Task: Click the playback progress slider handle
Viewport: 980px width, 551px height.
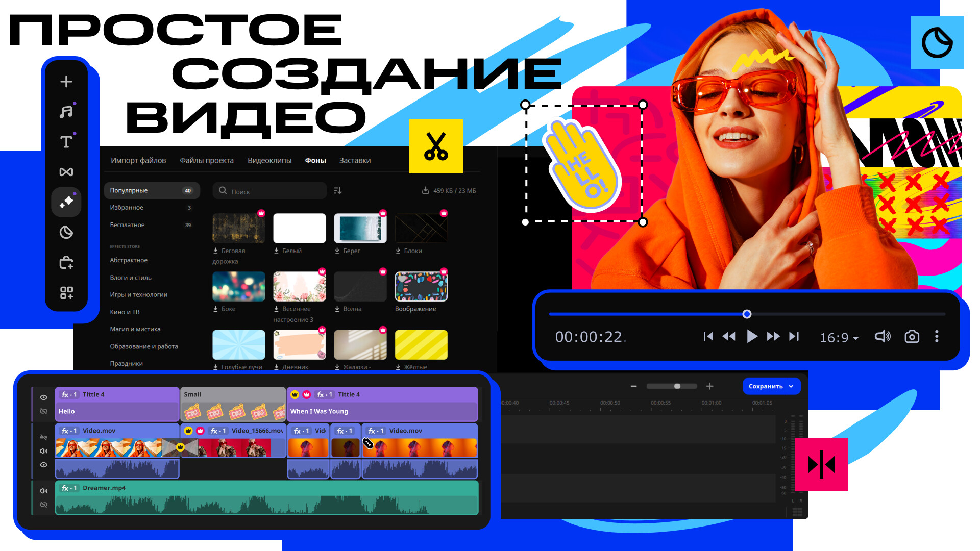Action: pos(747,314)
